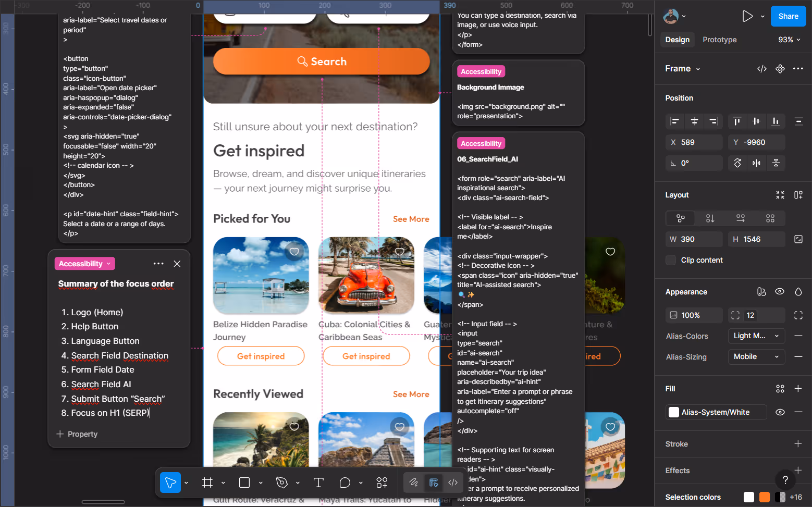Open the focus order note options menu
The height and width of the screenshot is (507, 812).
[158, 264]
